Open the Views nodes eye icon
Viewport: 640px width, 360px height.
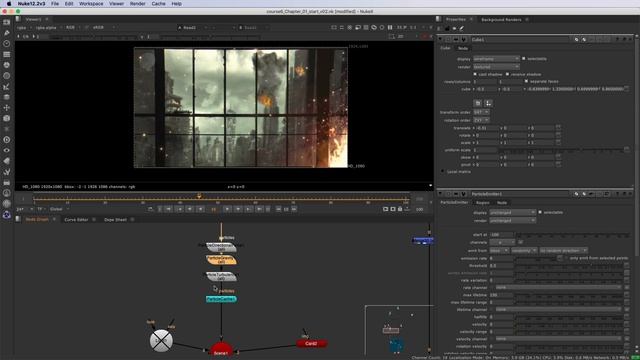7,150
